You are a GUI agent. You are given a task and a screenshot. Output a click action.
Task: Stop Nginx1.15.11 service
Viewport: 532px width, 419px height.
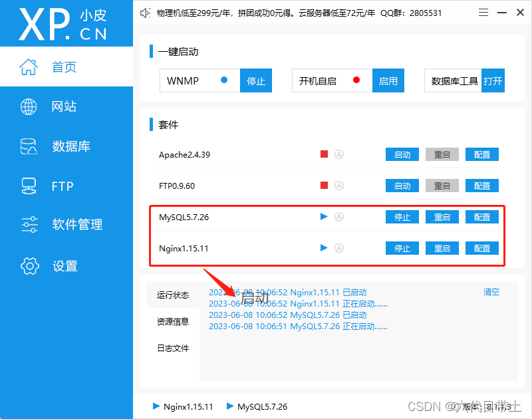click(402, 248)
